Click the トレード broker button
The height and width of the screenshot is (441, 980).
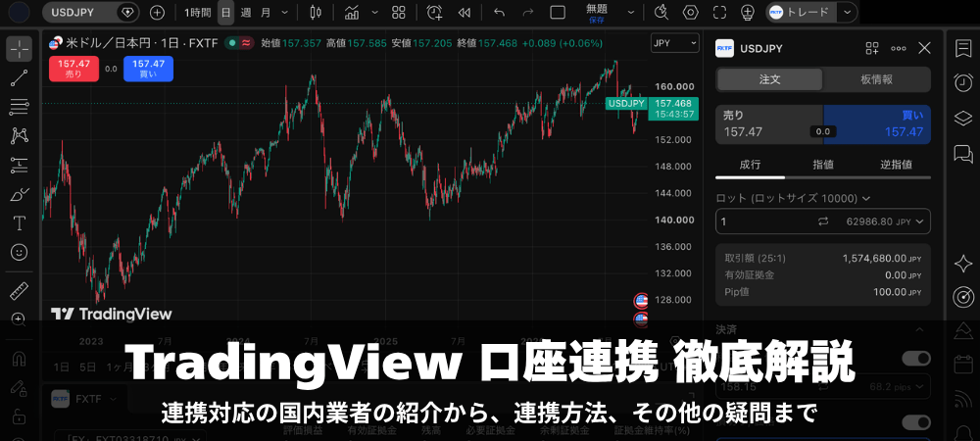pos(802,12)
